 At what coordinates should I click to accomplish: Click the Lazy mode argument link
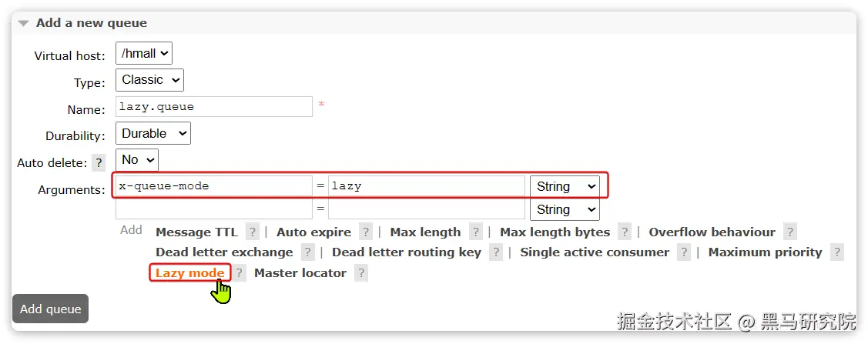pos(189,273)
